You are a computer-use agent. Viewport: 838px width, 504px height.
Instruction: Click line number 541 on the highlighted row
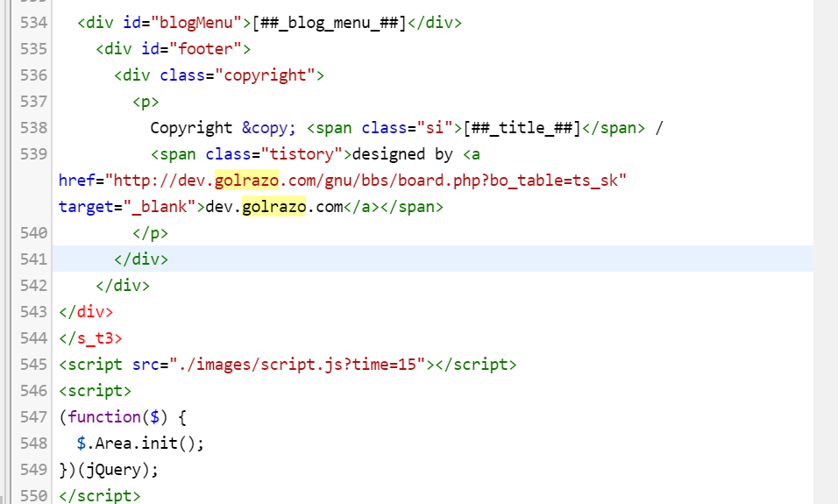click(x=33, y=259)
